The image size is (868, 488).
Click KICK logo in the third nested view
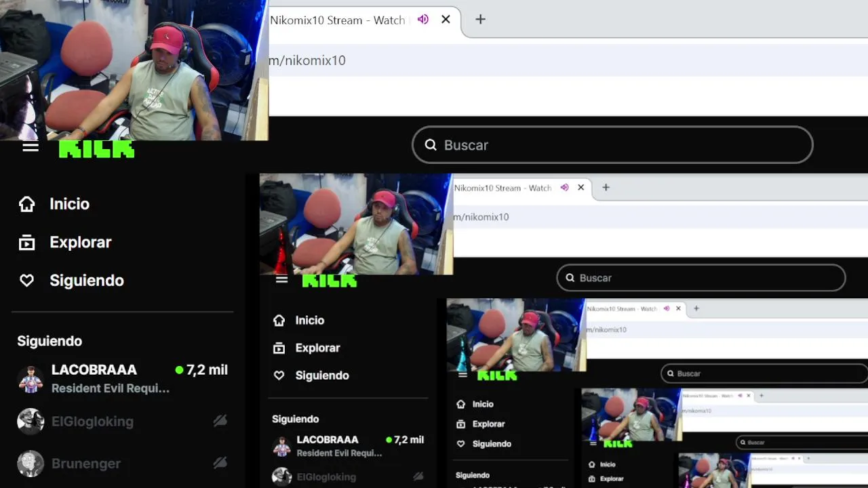[x=497, y=375]
